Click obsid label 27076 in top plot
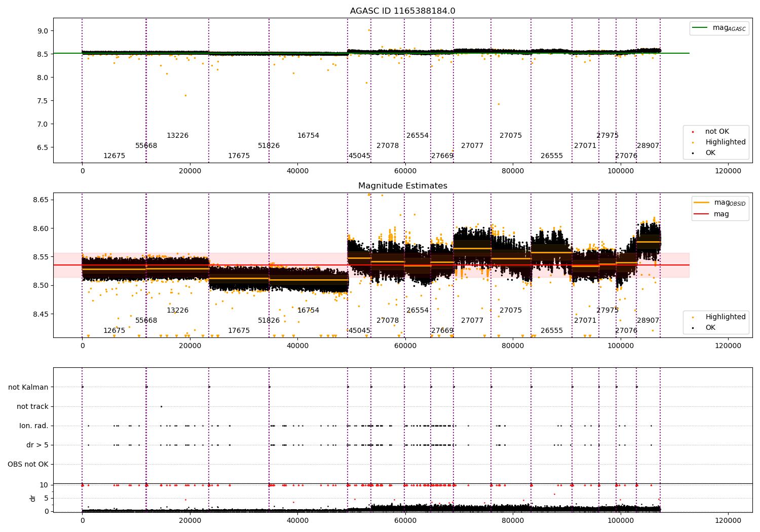The width and height of the screenshot is (760, 532). pyautogui.click(x=626, y=156)
